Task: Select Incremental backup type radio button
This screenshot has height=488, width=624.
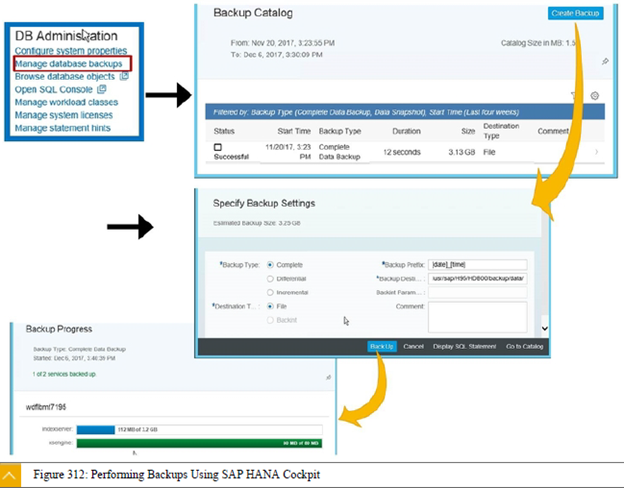Action: coord(270,293)
